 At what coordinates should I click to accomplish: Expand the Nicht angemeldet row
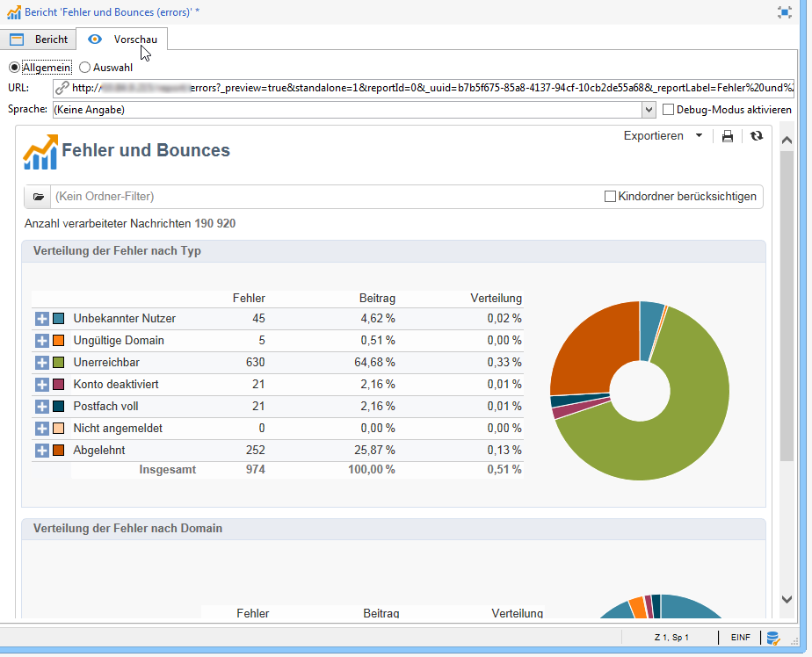[42, 429]
